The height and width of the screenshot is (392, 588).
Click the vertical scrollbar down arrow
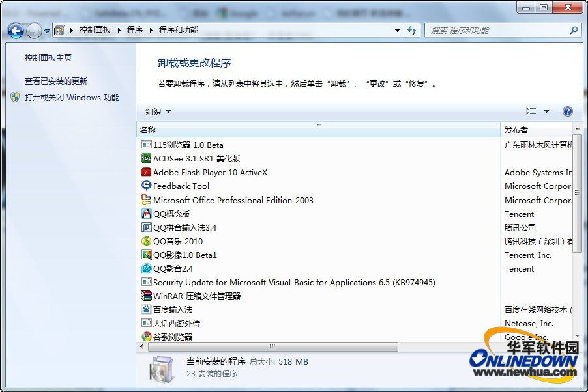coord(577,336)
